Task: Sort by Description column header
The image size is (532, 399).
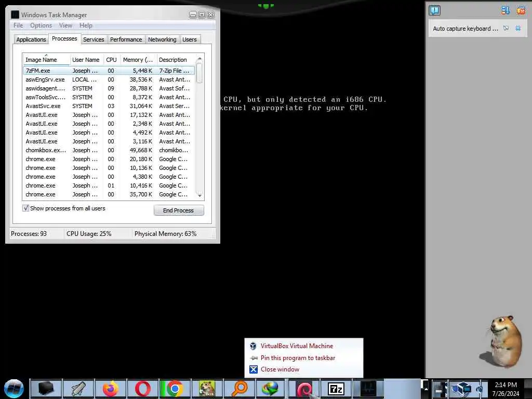Action: point(176,60)
